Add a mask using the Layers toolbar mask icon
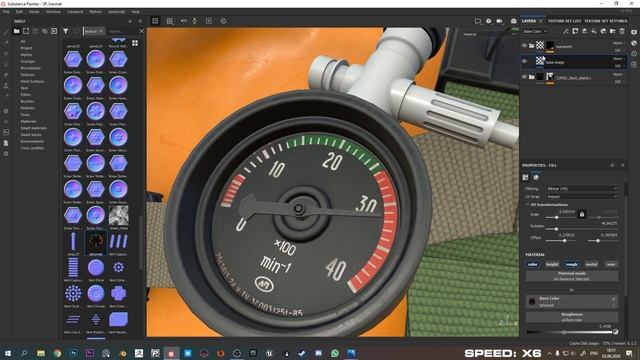 [x=575, y=31]
